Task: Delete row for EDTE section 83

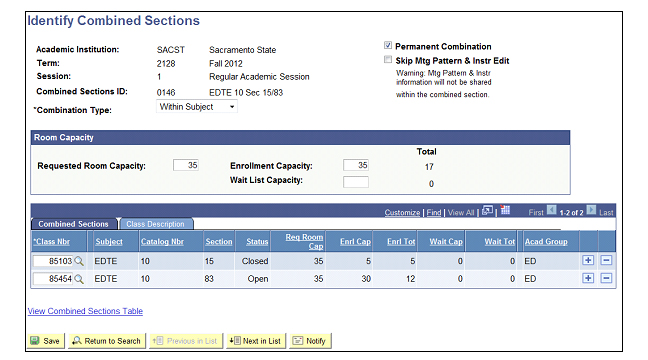Action: [x=606, y=278]
